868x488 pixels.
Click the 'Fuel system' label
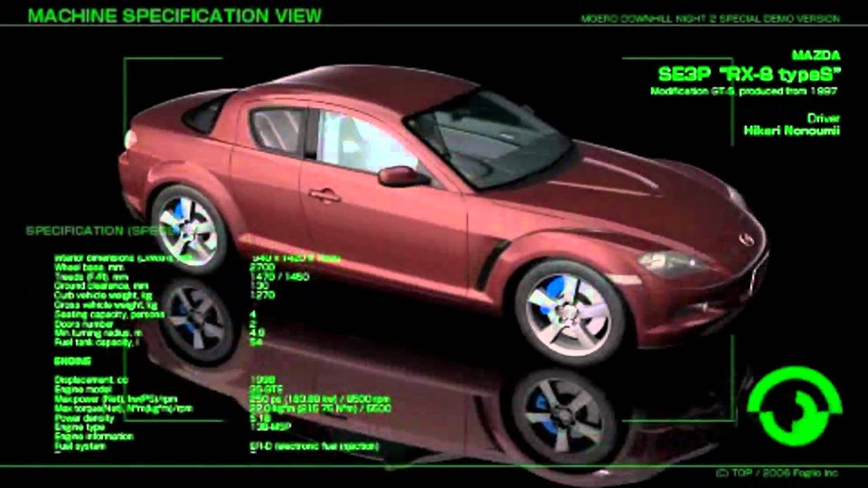point(80,447)
